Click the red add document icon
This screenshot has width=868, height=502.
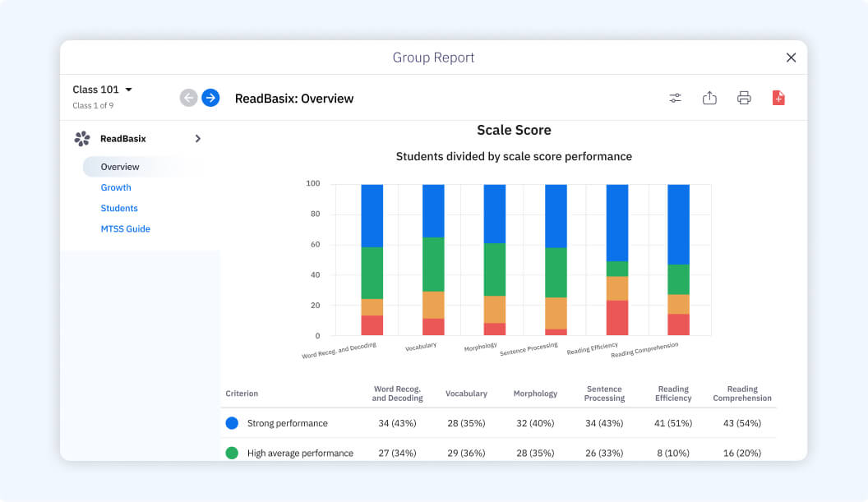(778, 98)
